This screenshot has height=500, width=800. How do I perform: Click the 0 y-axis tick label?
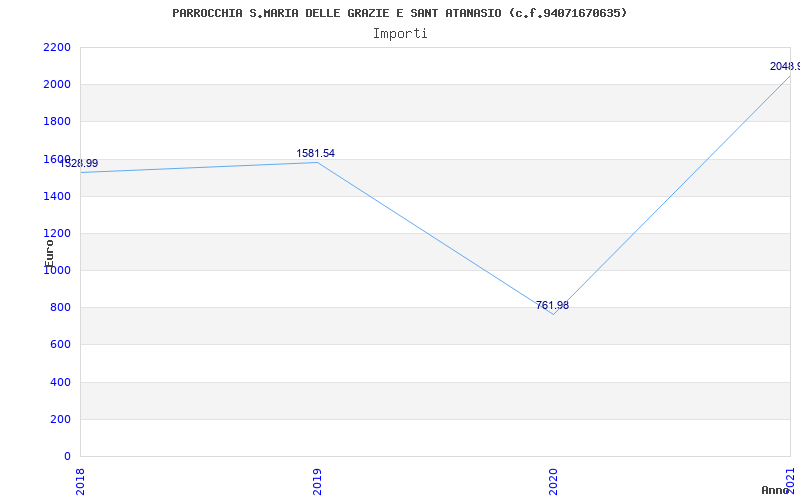click(67, 457)
